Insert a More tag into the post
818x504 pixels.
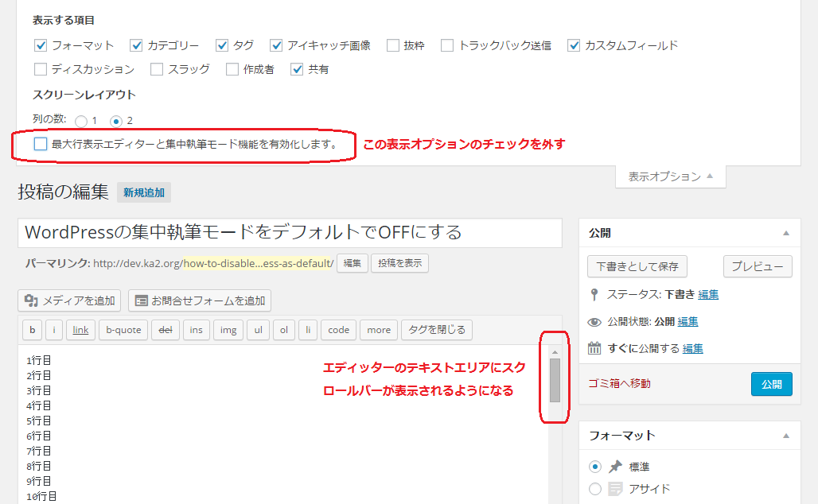click(x=378, y=330)
